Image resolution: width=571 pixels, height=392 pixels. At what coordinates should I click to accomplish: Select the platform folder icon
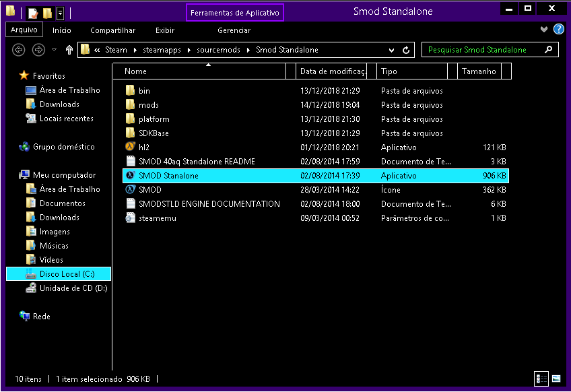tap(130, 119)
